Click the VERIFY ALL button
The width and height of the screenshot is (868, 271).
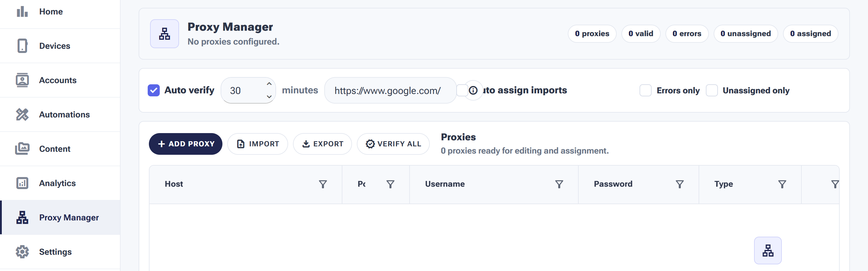tap(393, 144)
